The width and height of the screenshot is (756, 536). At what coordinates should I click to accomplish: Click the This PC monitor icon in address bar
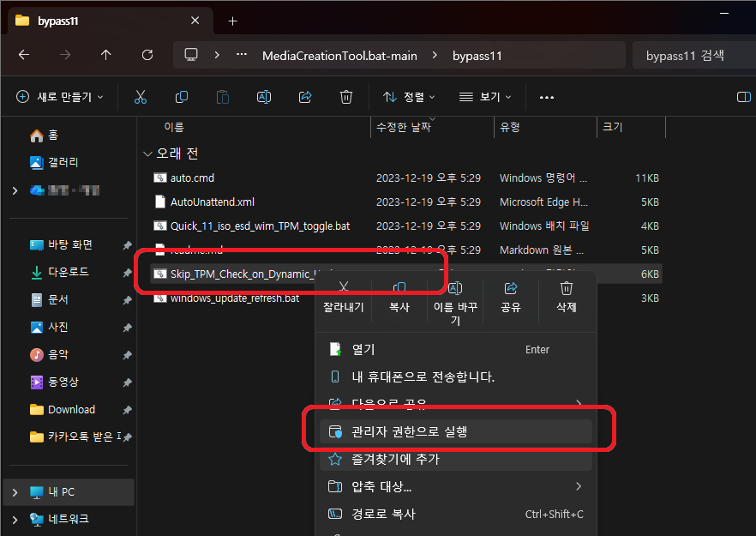click(x=191, y=55)
